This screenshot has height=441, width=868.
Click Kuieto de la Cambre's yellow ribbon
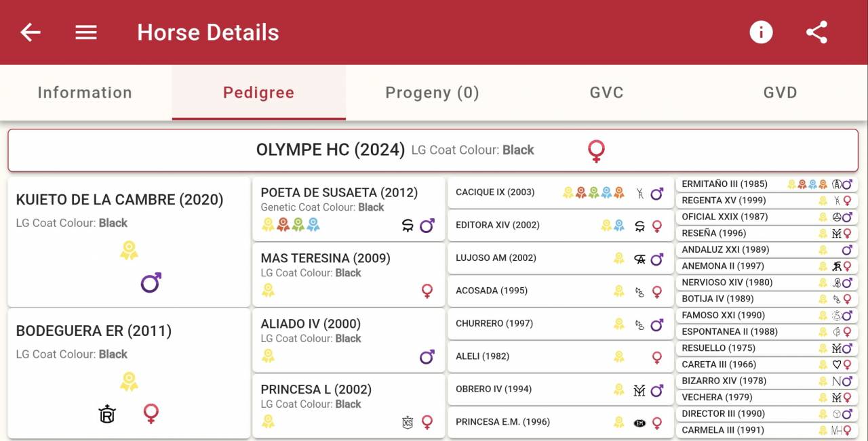click(129, 251)
